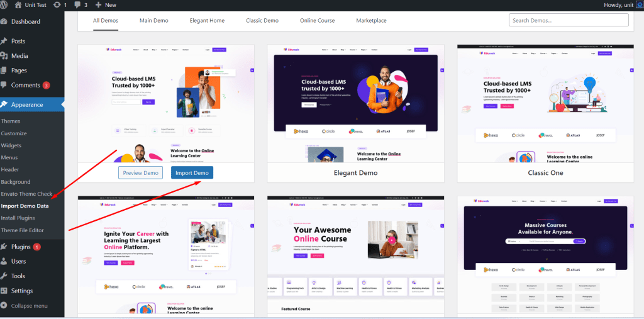Viewport: 644px width, 319px height.
Task: Switch to the Main Demo tab
Action: coord(153,21)
